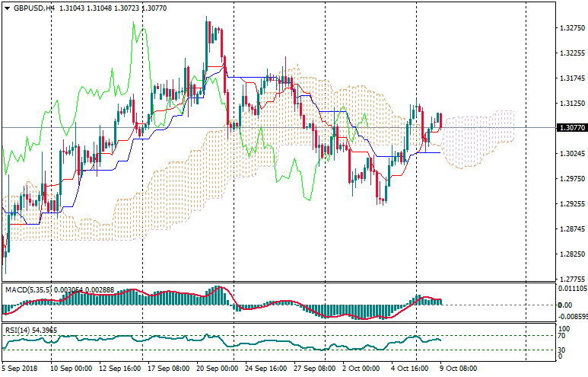Screen dimensions: 588x377
Task: Click the MACD 0.00 zero level label
Action: [x=565, y=305]
